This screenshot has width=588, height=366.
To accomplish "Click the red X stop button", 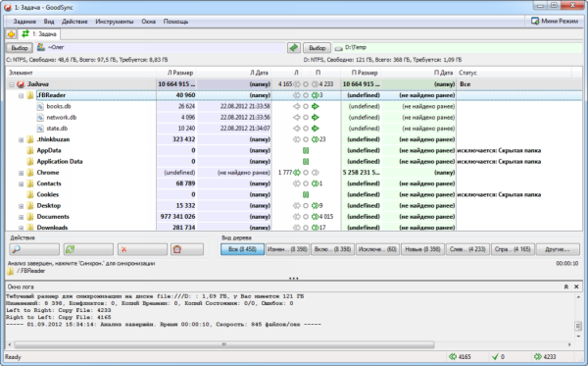I will [x=142, y=249].
